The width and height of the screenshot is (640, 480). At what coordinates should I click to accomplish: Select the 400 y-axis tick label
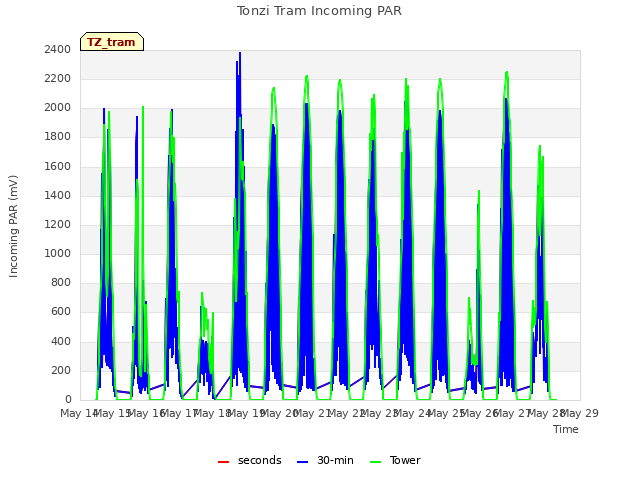pyautogui.click(x=61, y=341)
